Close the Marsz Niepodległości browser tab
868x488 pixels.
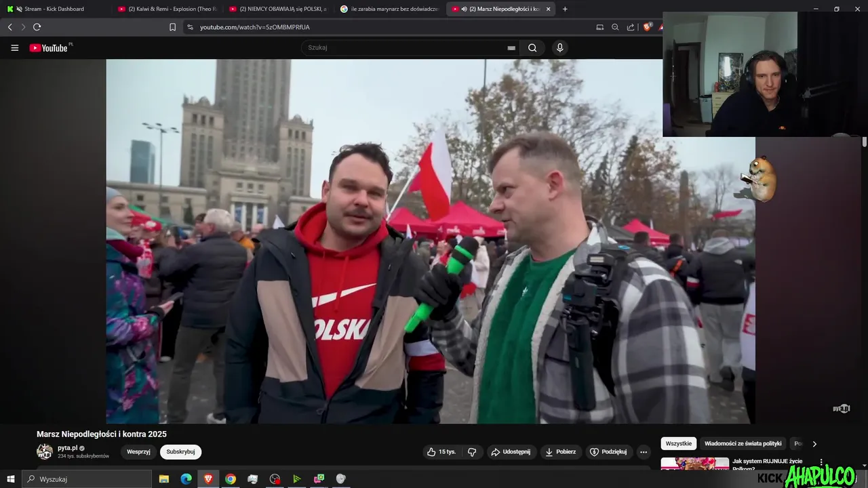click(548, 9)
